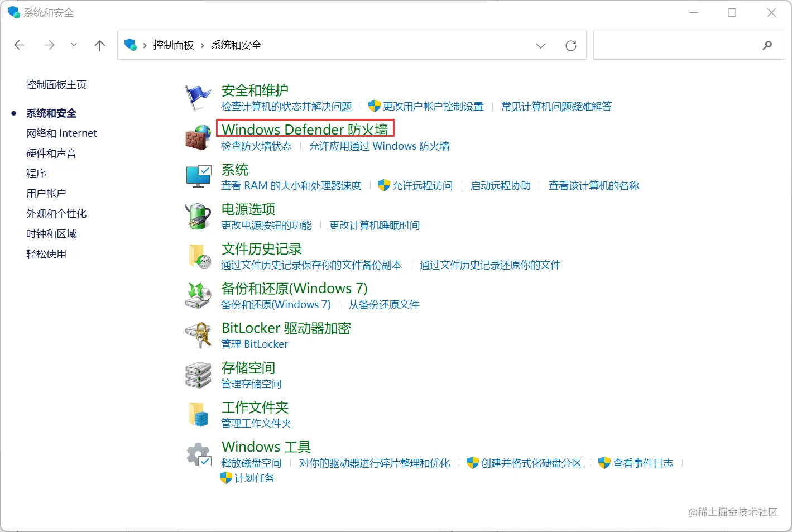The height and width of the screenshot is (532, 792).
Task: Click the Storage Spaces drives icon
Action: (198, 375)
